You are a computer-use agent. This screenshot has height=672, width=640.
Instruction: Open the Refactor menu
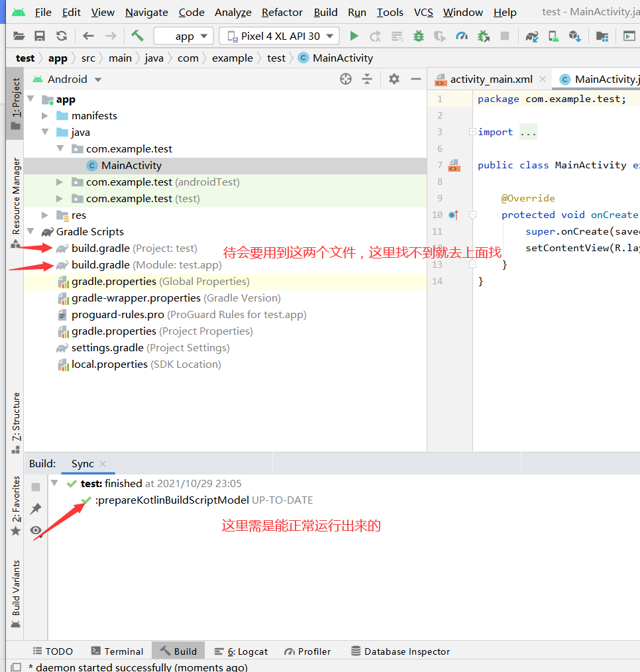(282, 12)
